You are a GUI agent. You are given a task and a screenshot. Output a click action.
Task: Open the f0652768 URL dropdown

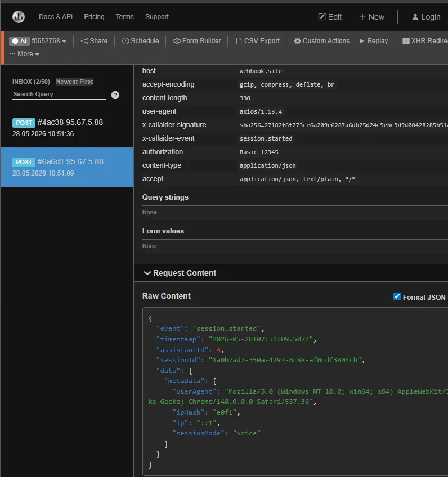coord(49,41)
